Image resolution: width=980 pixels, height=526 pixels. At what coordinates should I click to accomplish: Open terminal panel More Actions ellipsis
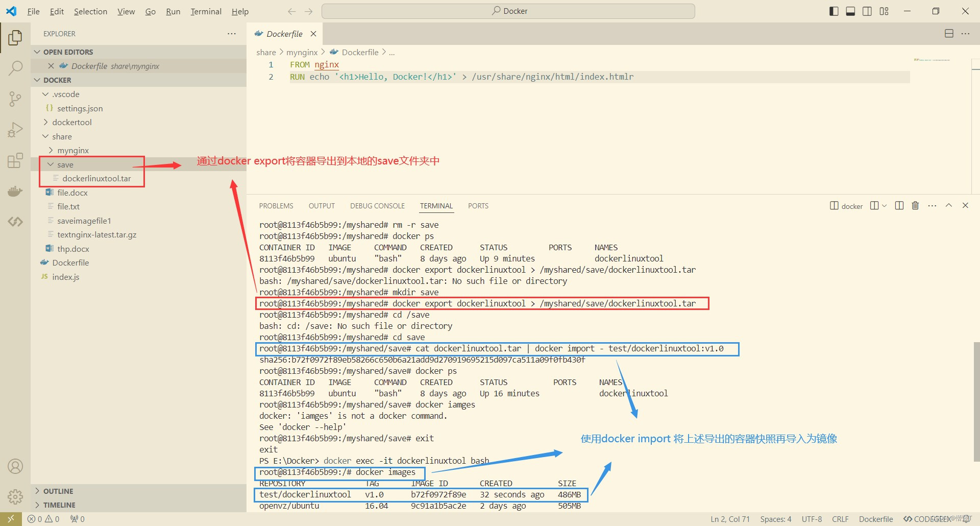click(932, 206)
